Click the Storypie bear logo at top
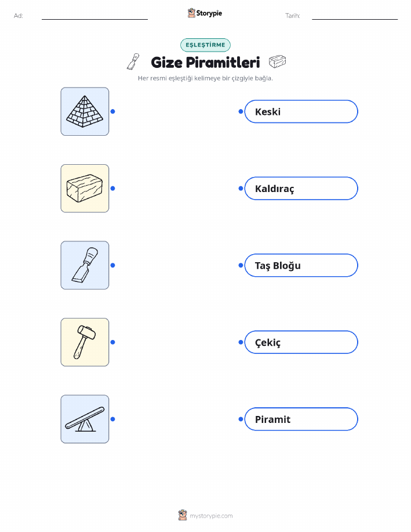Screen dimensions: 411x532 tap(191, 13)
